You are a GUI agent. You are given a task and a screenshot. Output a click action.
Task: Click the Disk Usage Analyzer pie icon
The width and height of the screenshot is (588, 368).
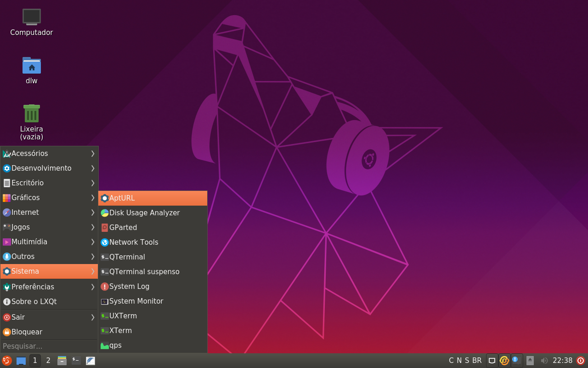point(105,213)
